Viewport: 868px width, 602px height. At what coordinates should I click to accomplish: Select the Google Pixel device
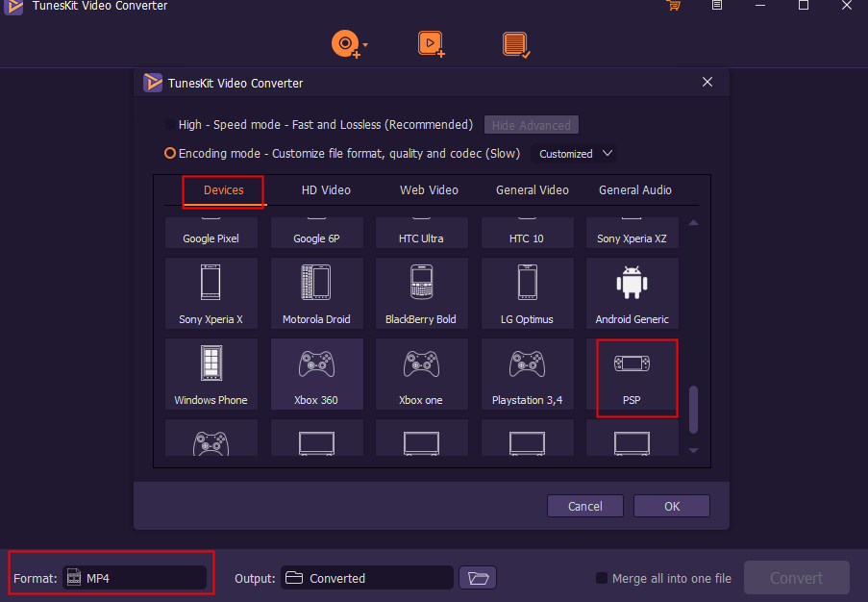[x=211, y=233]
